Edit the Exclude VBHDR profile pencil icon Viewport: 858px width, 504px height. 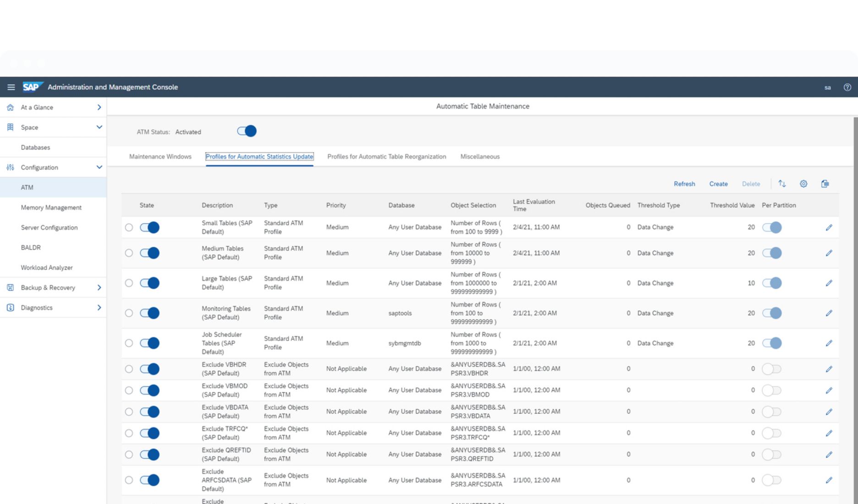click(x=829, y=369)
